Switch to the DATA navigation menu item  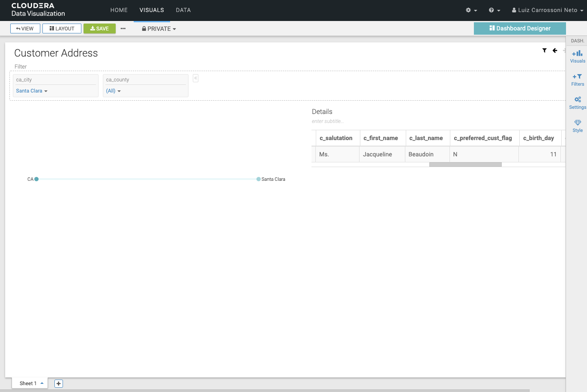coord(183,10)
